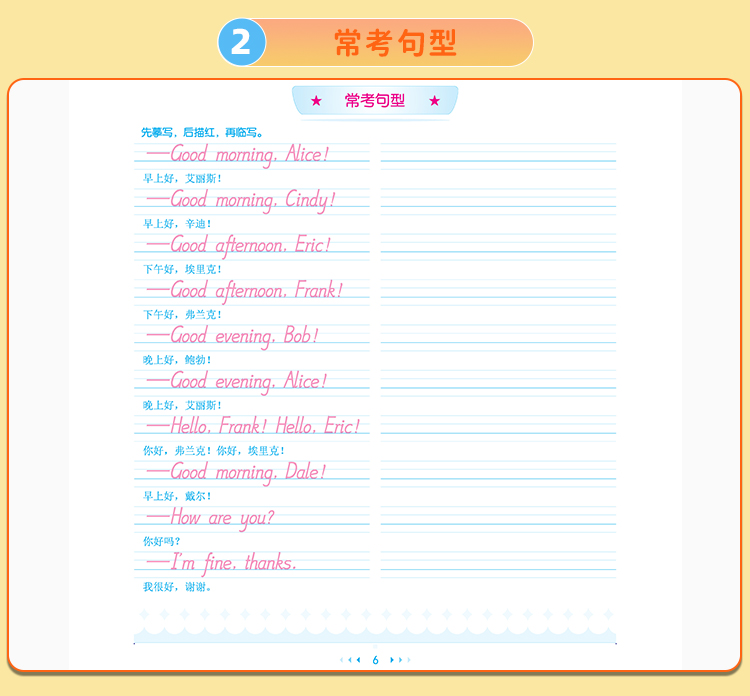
Task: Click page number 6 at bottom
Action: pos(375,660)
